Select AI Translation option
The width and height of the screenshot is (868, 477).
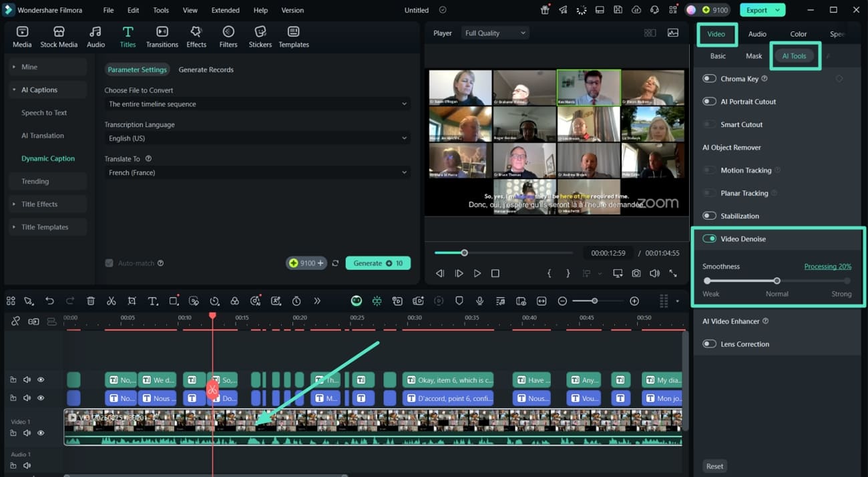43,136
